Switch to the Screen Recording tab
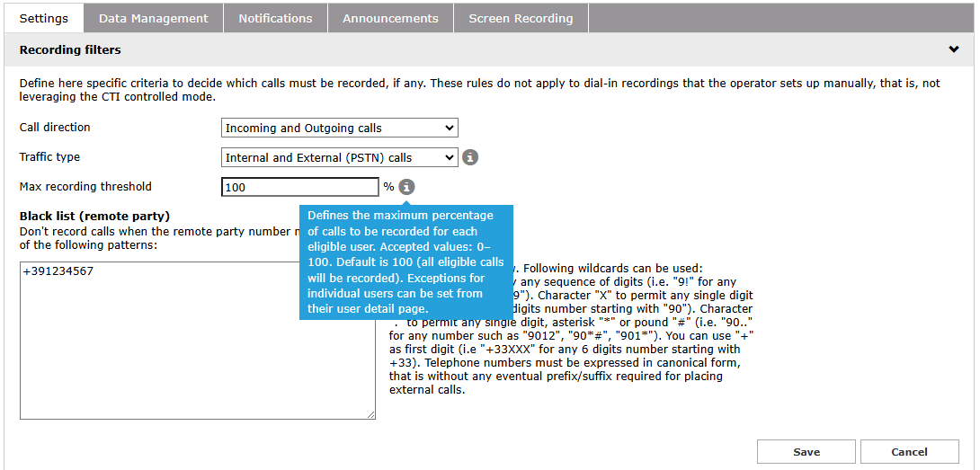The image size is (980, 470). click(521, 18)
